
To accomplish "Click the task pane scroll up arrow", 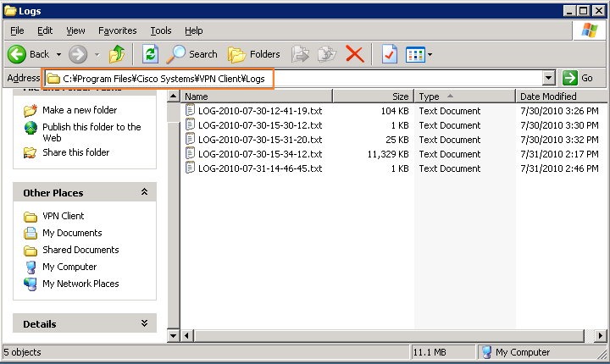I will click(x=173, y=96).
